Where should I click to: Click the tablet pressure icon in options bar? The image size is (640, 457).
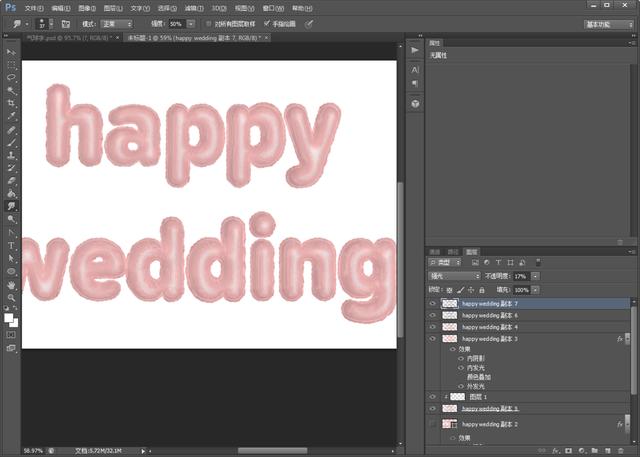click(309, 24)
